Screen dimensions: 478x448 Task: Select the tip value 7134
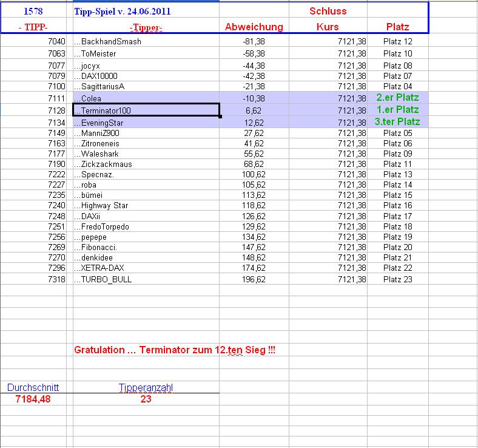click(33, 122)
